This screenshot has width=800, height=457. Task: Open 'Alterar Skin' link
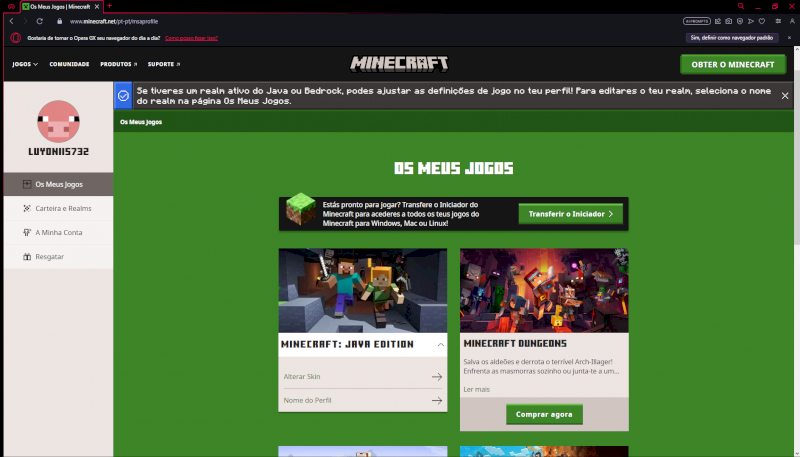[363, 376]
